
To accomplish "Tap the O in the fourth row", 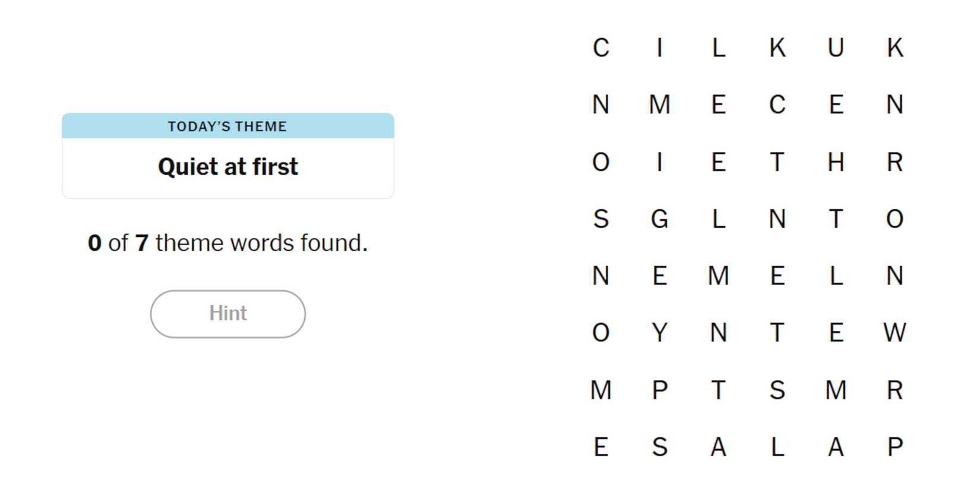I will point(894,219).
